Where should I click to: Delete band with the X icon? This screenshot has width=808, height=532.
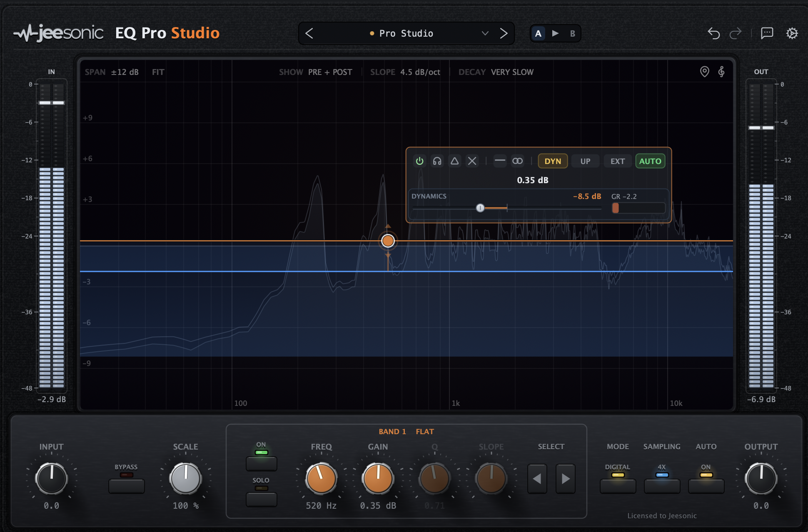tap(472, 161)
